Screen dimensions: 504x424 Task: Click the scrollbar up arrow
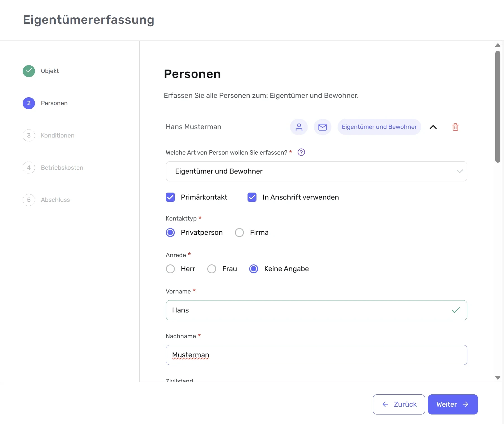click(498, 45)
